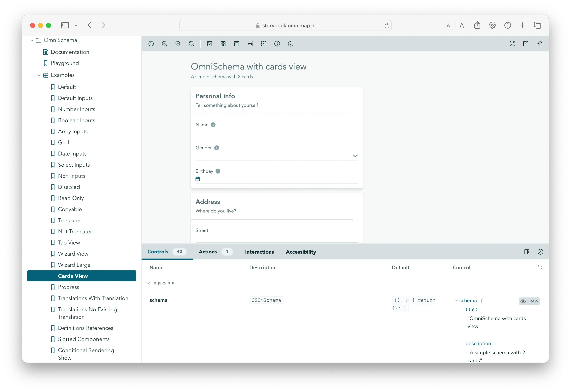The width and height of the screenshot is (571, 392).
Task: Zoom in on the story preview
Action: (x=164, y=44)
